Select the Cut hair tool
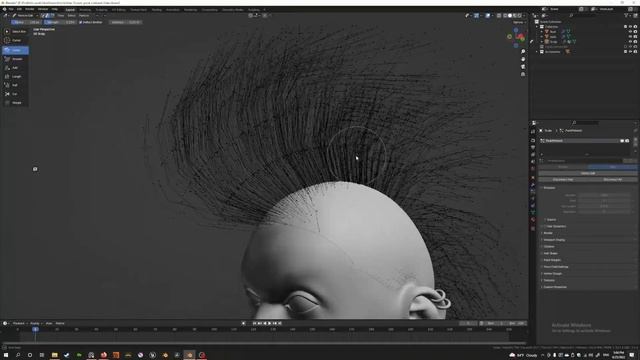This screenshot has width=640, height=360. 16,94
